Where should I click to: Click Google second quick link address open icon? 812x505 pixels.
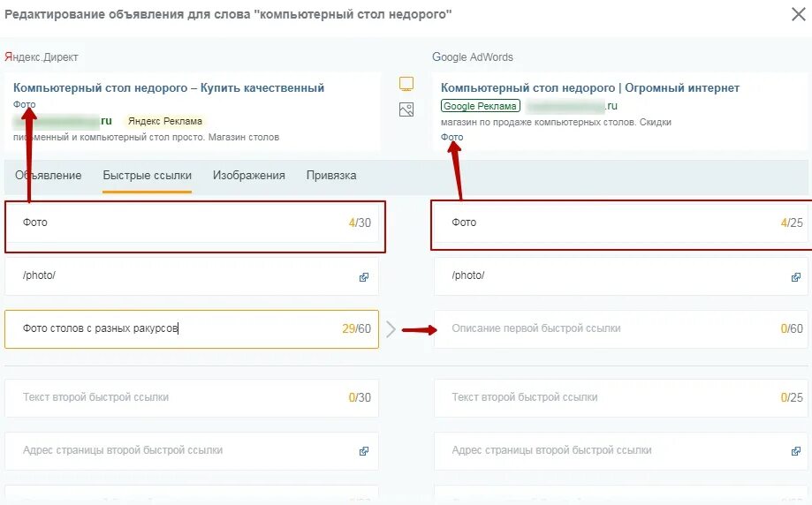[x=796, y=451]
